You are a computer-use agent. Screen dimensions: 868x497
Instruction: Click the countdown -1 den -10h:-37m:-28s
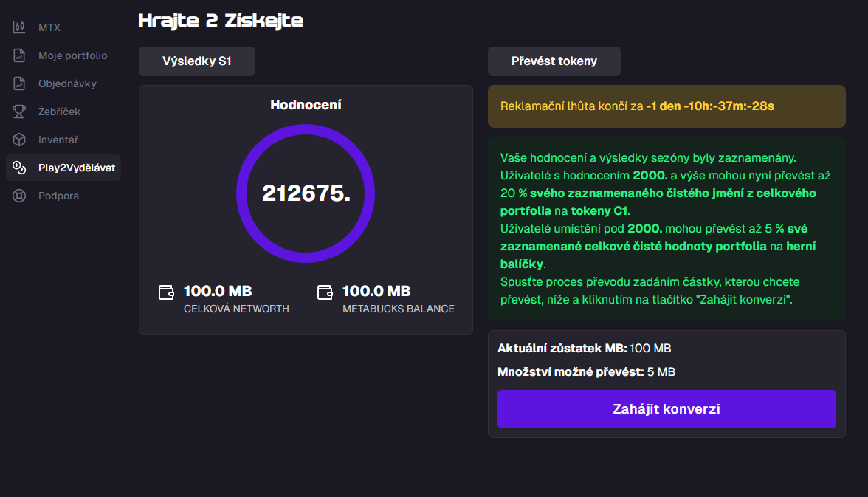tap(710, 106)
